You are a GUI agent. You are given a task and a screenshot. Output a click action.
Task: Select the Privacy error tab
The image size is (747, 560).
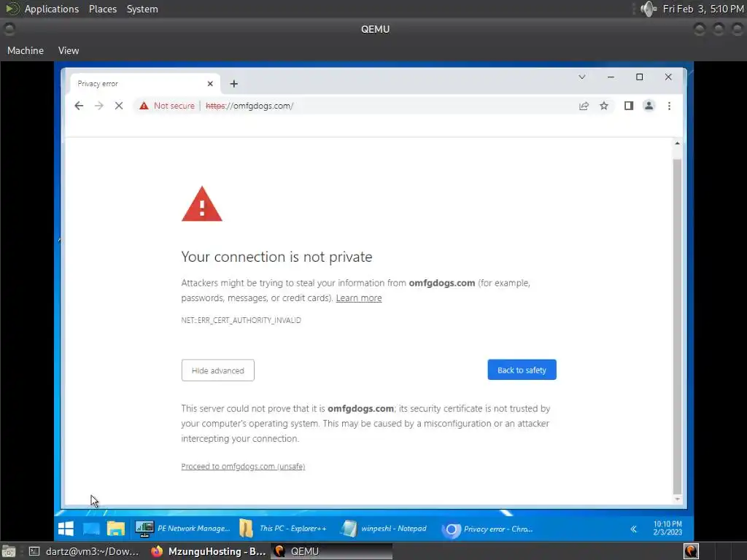point(145,84)
